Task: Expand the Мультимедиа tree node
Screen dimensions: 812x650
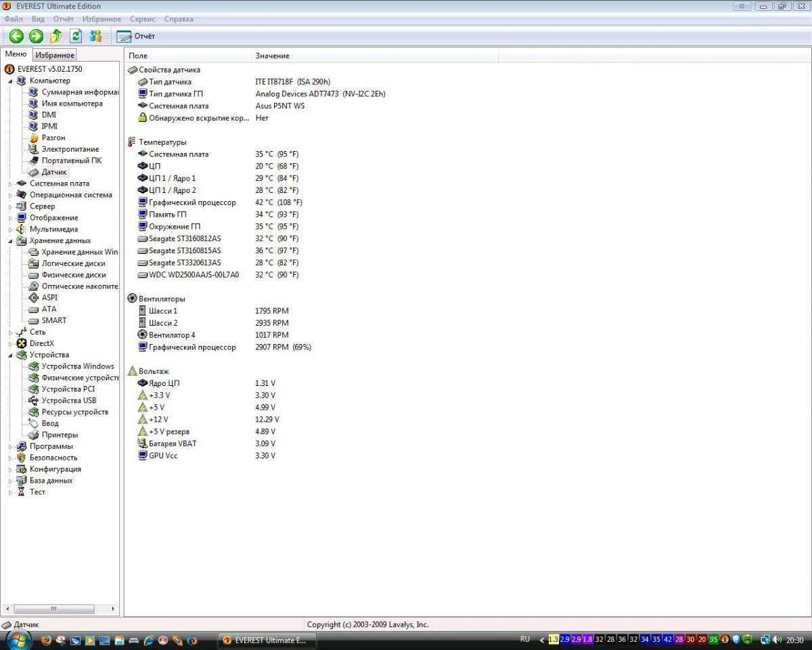Action: [x=10, y=230]
